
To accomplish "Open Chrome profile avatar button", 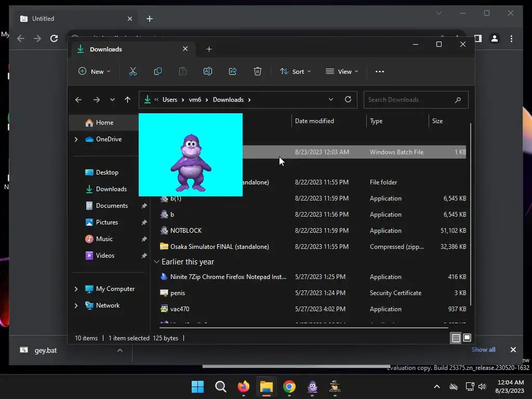I will 495,38.
